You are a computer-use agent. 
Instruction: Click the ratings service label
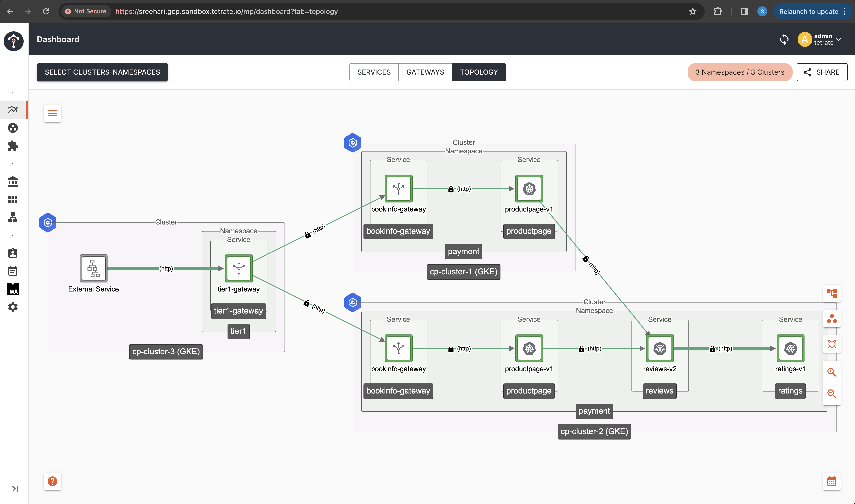pyautogui.click(x=790, y=391)
